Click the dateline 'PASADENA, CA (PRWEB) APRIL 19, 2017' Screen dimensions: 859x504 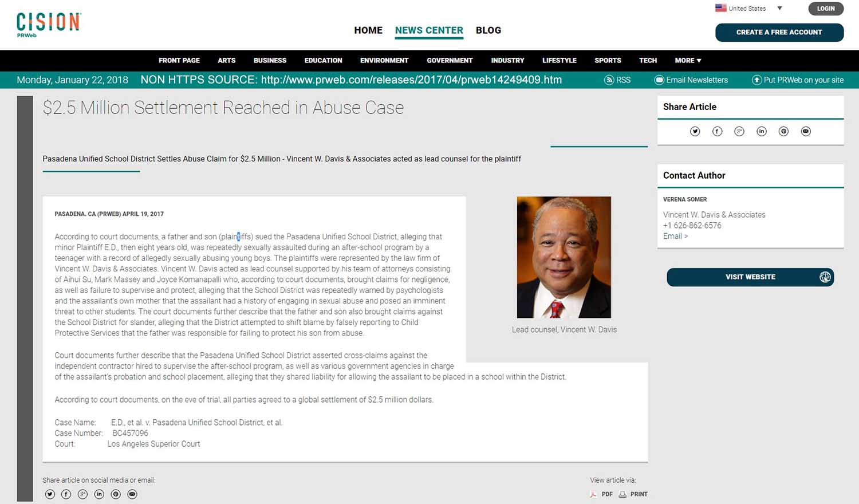[109, 214]
